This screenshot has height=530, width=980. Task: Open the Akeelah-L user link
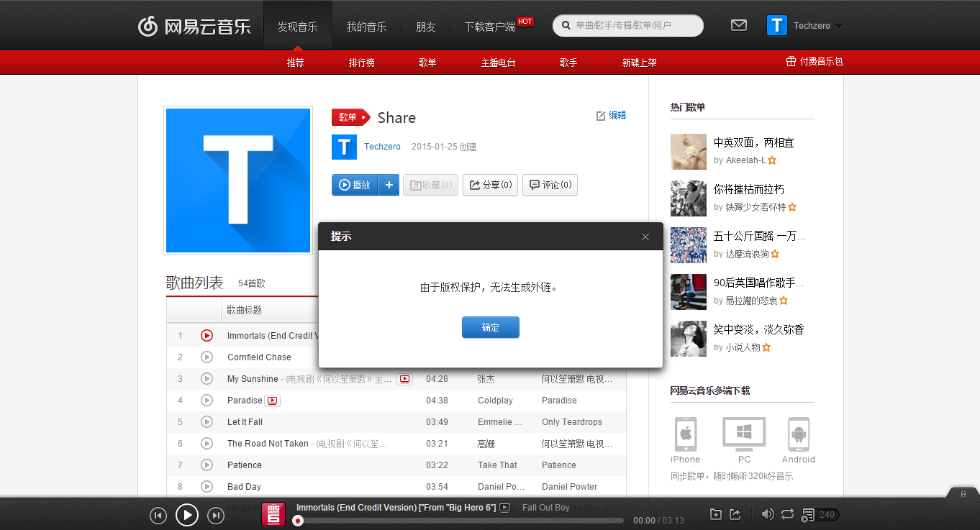(x=745, y=160)
